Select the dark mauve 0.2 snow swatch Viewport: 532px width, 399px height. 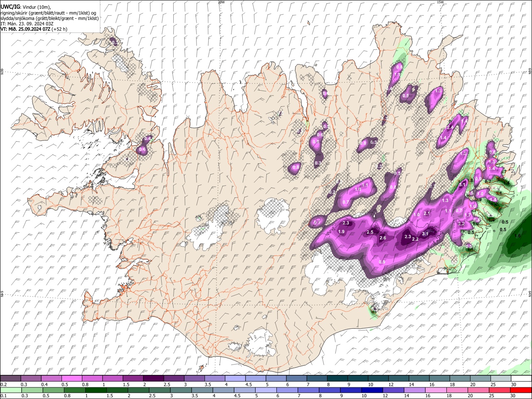point(10,378)
